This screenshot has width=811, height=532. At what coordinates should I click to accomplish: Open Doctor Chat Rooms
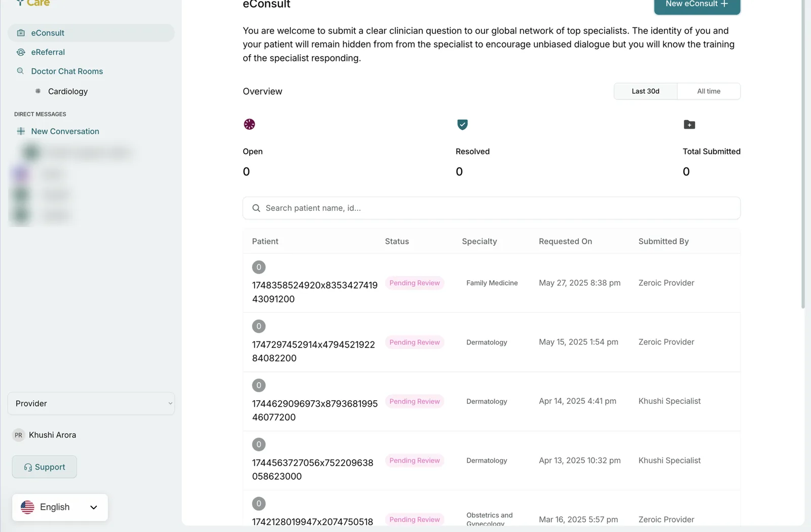[66, 71]
